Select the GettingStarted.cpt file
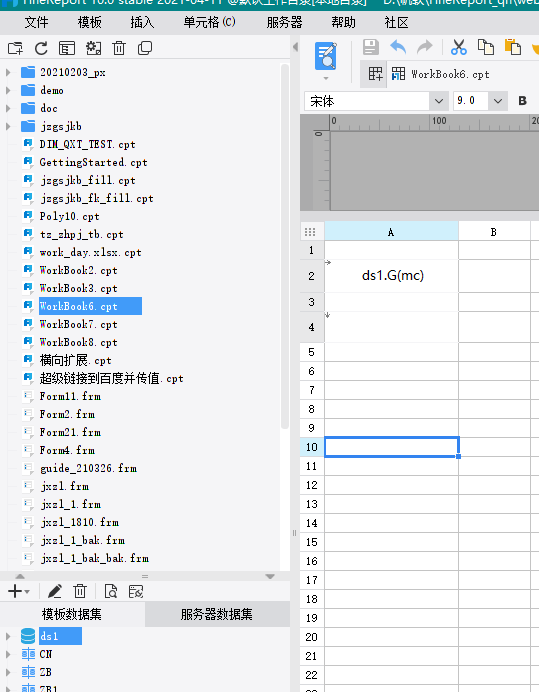 tap(93, 162)
